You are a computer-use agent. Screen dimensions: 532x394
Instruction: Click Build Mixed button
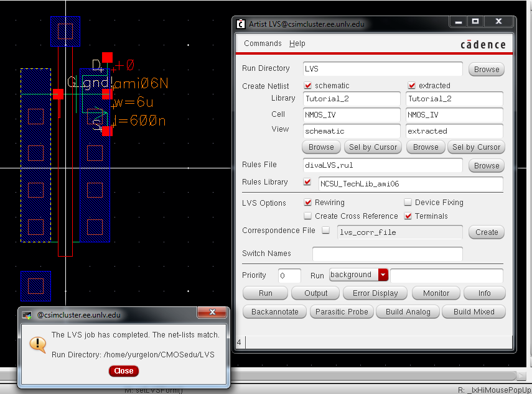474,312
